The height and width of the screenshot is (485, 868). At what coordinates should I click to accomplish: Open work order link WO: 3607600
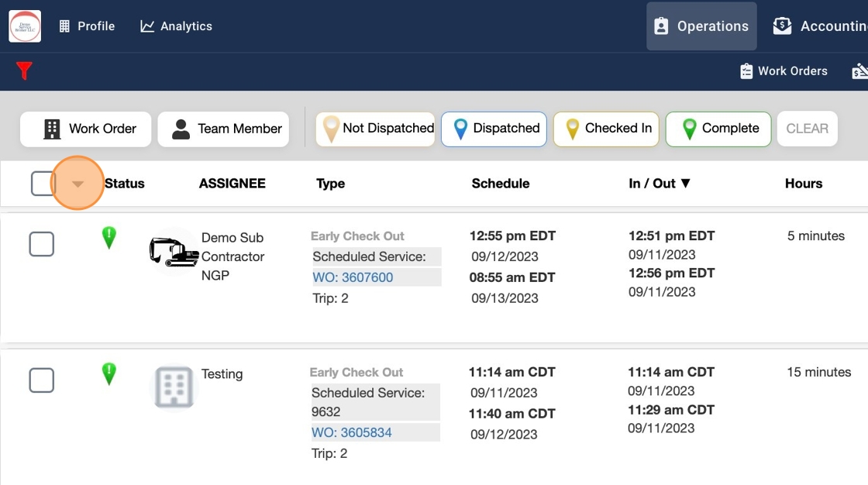tap(353, 277)
